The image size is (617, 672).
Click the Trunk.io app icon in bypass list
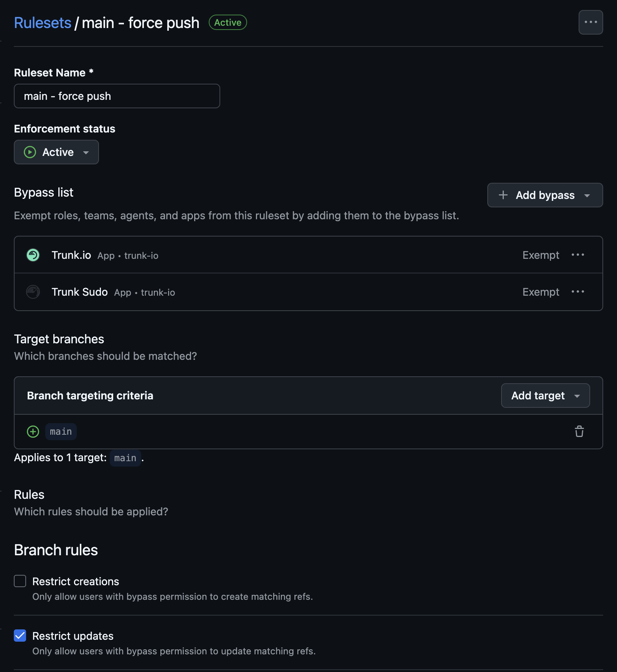tap(33, 255)
